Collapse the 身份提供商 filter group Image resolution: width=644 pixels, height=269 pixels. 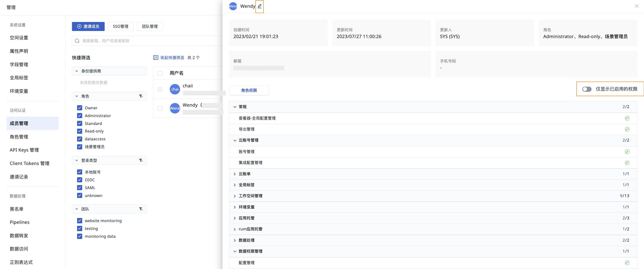[77, 71]
